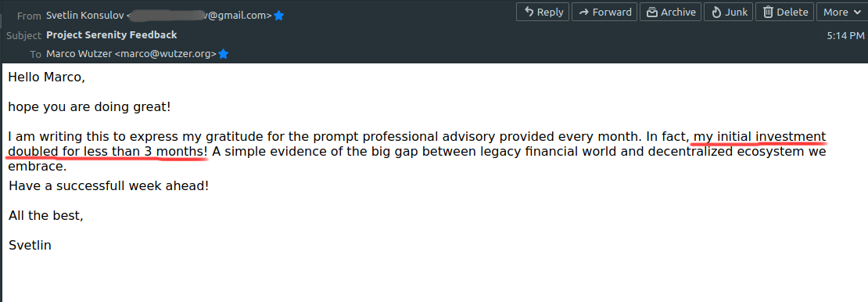Click the Reply arrow button

(543, 12)
